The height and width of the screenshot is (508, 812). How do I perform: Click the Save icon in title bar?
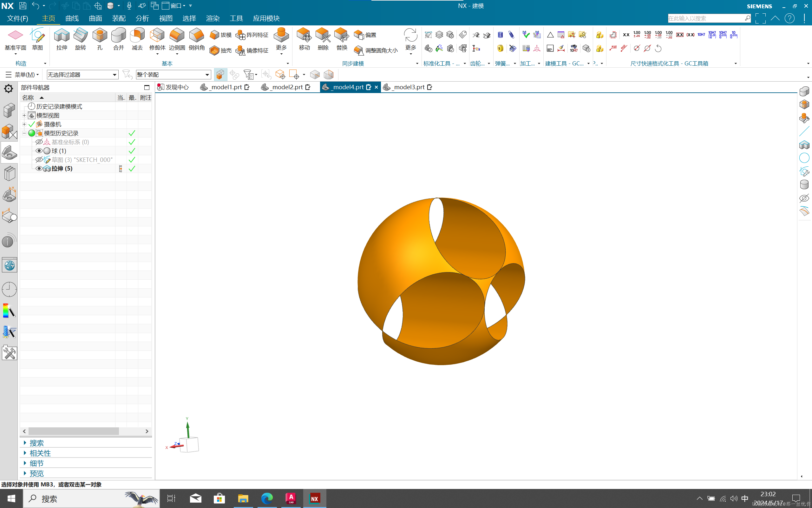click(x=23, y=6)
